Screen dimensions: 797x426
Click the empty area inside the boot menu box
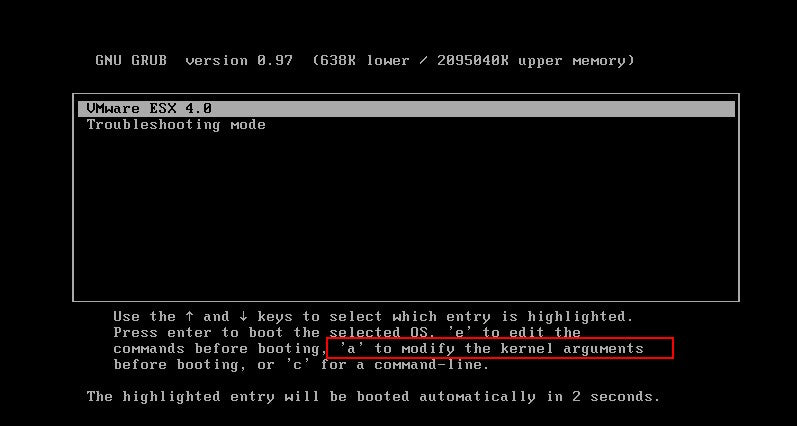click(x=406, y=214)
